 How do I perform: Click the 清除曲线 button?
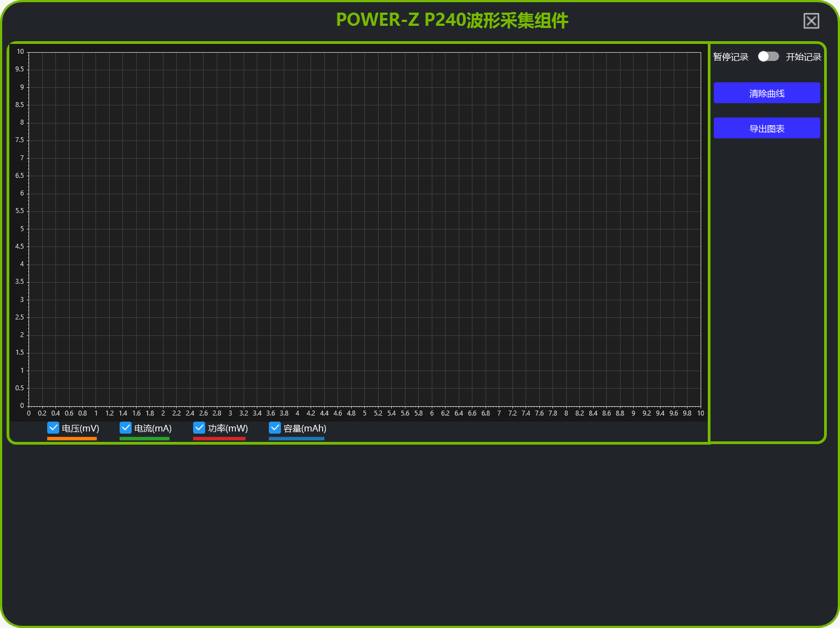[x=766, y=93]
